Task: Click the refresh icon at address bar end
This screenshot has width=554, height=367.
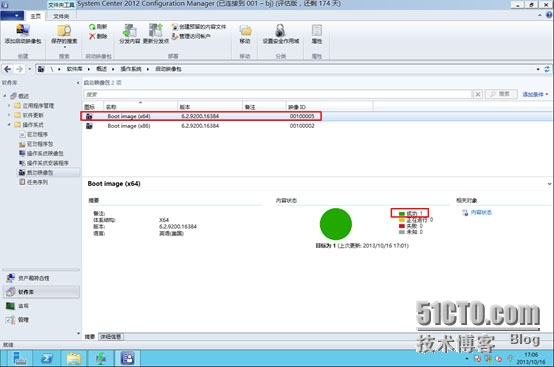Action: (x=547, y=69)
